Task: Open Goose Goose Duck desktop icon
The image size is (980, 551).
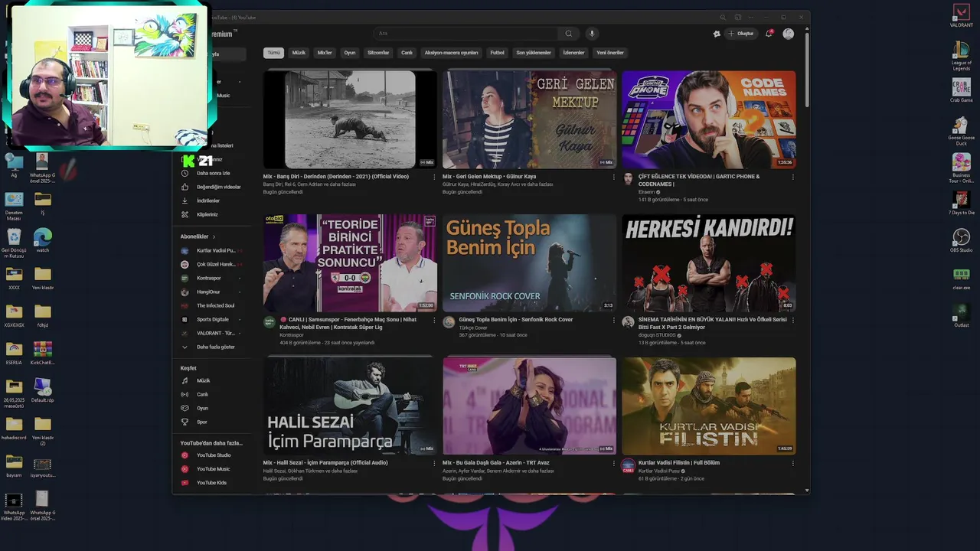Action: (x=961, y=130)
